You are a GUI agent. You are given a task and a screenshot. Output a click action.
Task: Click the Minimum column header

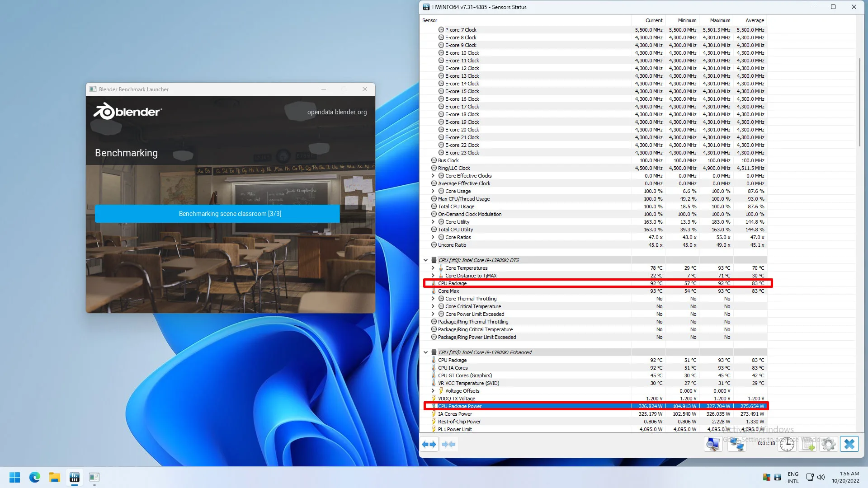[x=682, y=20]
